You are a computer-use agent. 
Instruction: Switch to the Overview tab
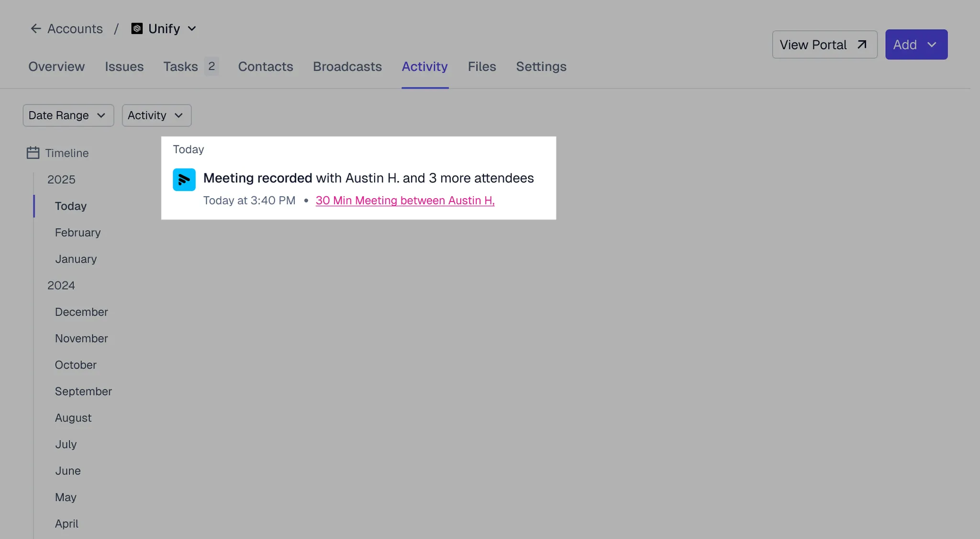(56, 67)
